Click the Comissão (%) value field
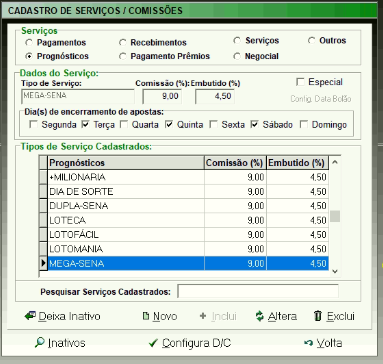This screenshot has height=364, width=383. [162, 96]
